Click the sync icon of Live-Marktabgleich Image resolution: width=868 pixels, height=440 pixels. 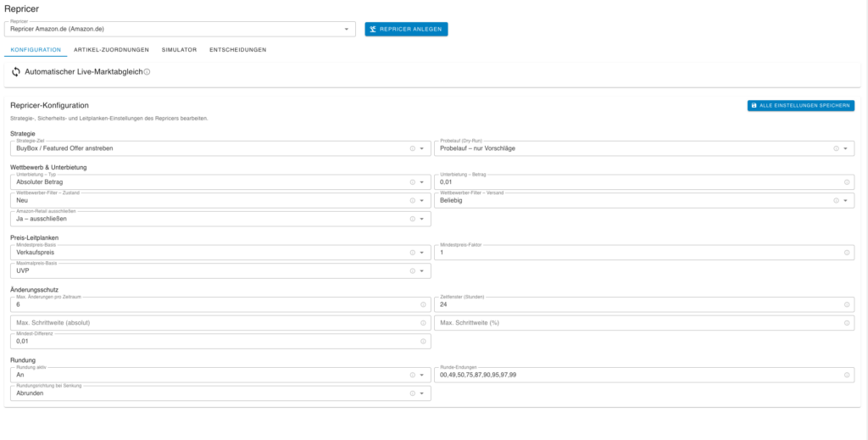[16, 72]
